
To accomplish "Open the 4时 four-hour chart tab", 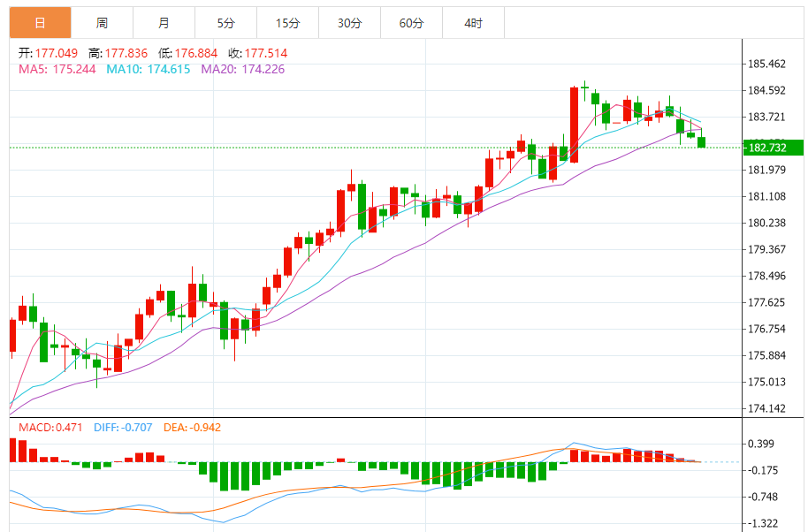I will coord(473,23).
